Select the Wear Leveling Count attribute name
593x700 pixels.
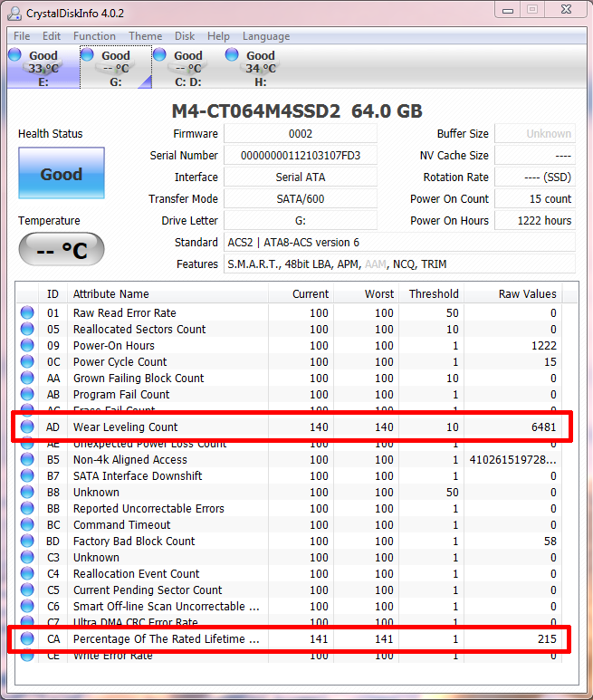point(125,427)
